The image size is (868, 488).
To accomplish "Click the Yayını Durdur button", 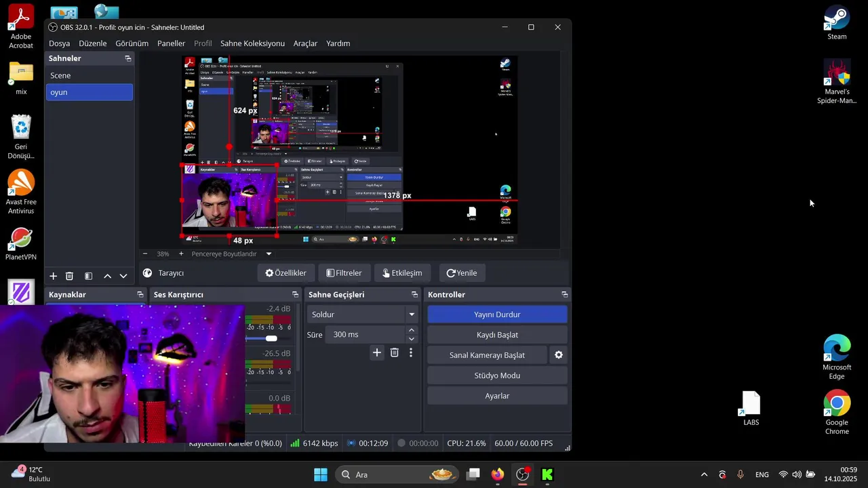I will [x=497, y=314].
